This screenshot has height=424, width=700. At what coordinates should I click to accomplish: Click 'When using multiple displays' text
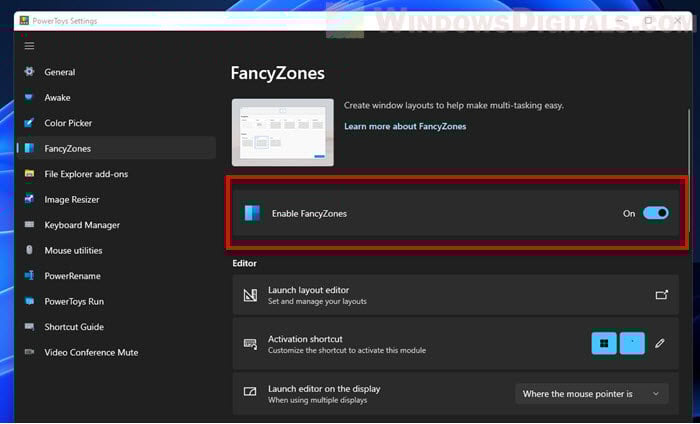pyautogui.click(x=317, y=400)
